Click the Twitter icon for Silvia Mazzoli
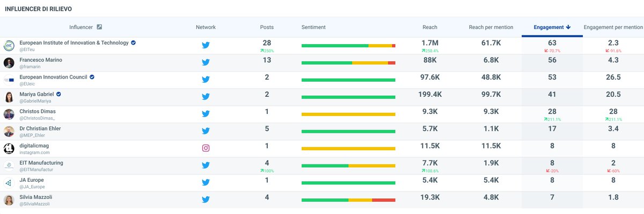This screenshot has width=644, height=214. [x=206, y=200]
